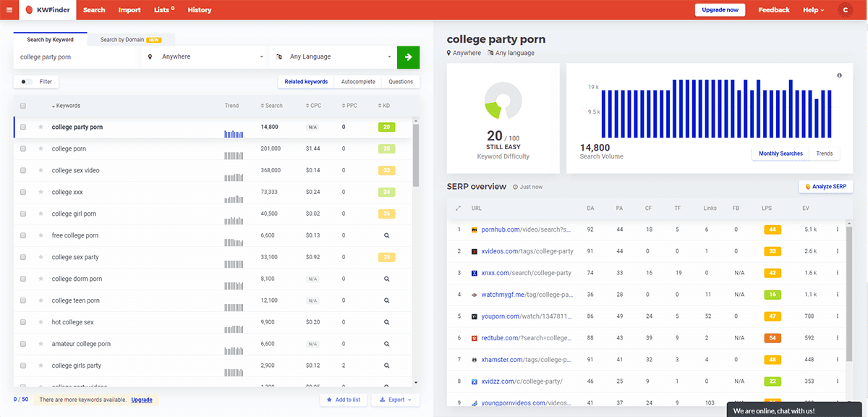Open the options menu for the xvidzz.com SERP row
The height and width of the screenshot is (417, 868).
(x=838, y=382)
